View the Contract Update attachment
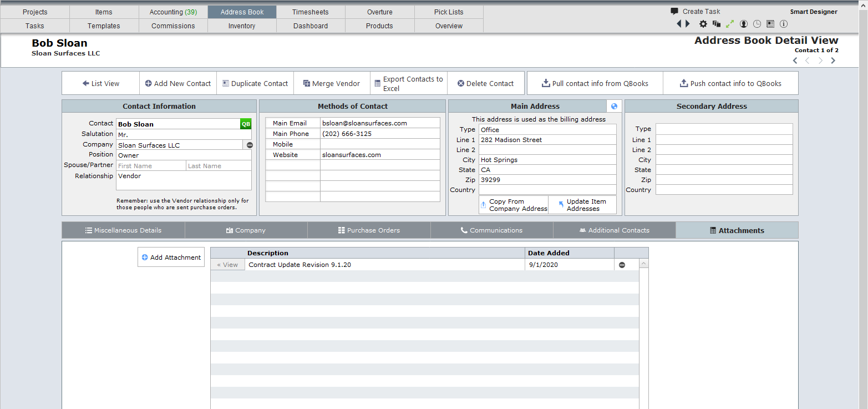 tap(228, 265)
